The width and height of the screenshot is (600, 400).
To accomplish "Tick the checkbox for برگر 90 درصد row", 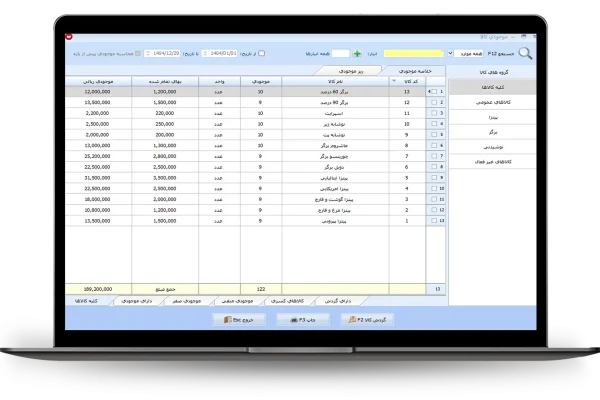I will coord(434,102).
